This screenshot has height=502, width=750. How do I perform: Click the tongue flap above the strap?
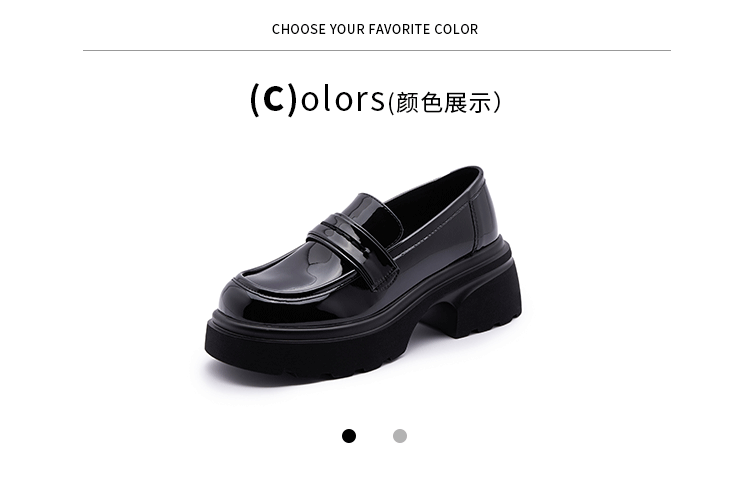click(x=371, y=210)
